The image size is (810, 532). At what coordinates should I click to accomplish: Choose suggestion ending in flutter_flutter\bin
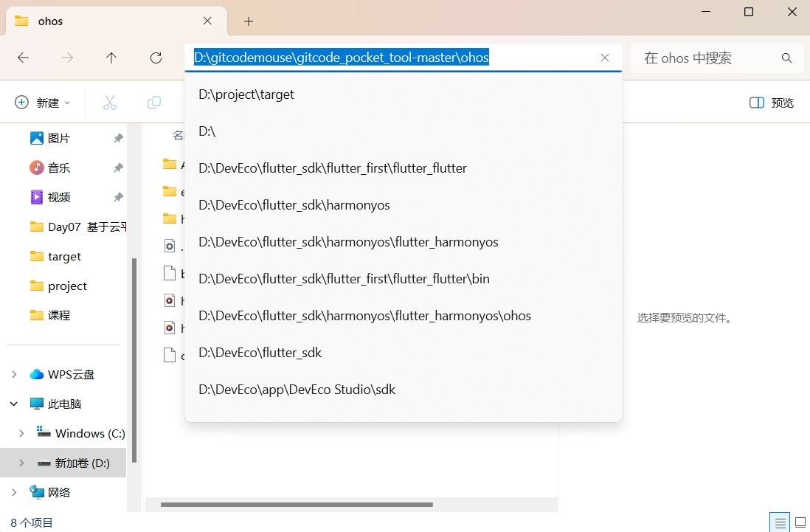tap(403, 279)
